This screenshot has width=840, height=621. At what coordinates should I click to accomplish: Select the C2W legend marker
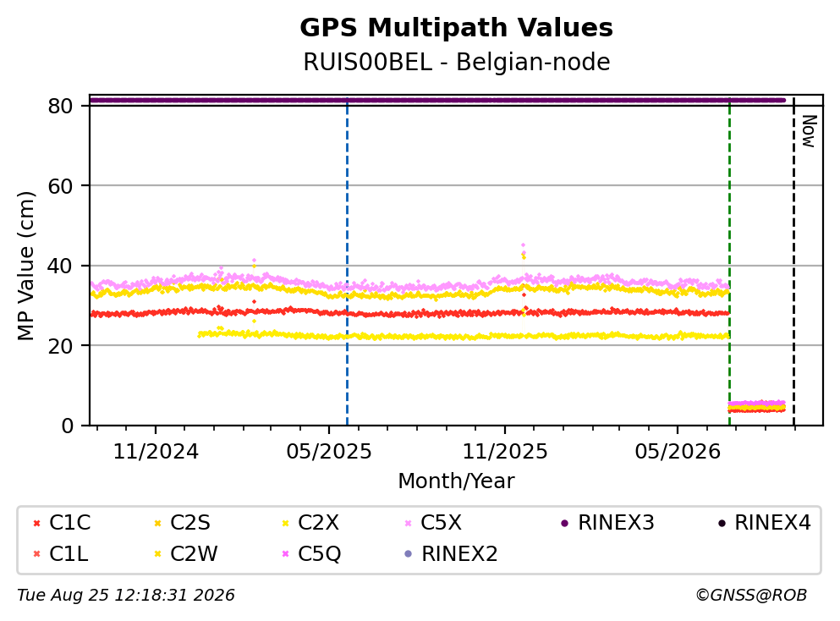coord(157,554)
